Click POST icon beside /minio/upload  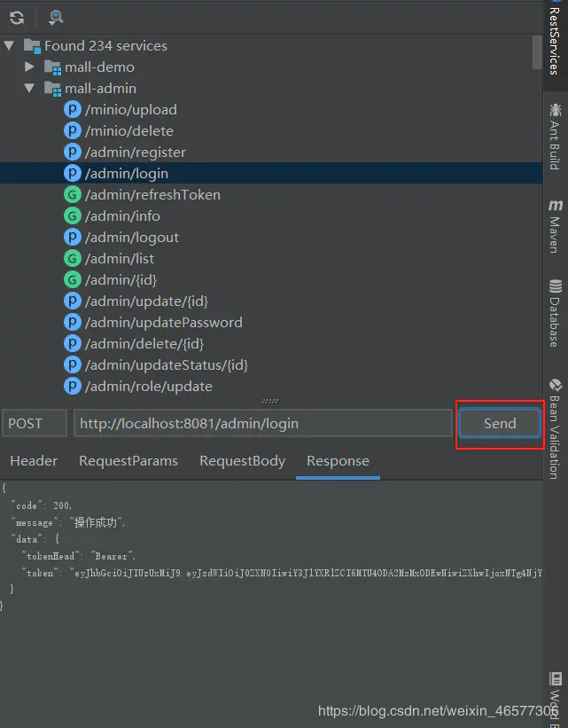72,110
